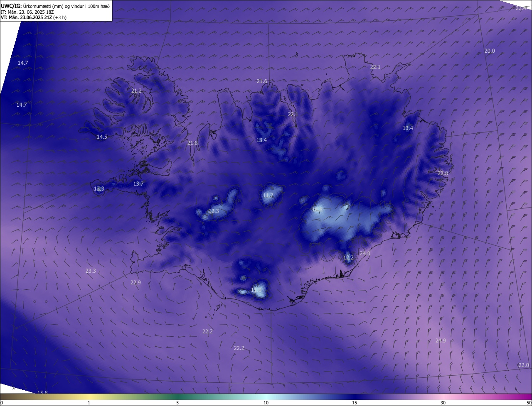Select the 21.6 value label
This screenshot has width=532, height=406.
(x=262, y=81)
